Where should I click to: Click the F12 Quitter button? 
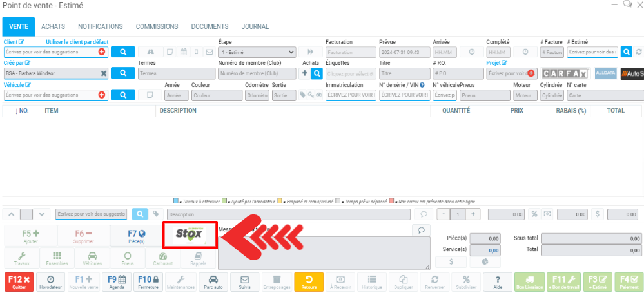(x=18, y=282)
